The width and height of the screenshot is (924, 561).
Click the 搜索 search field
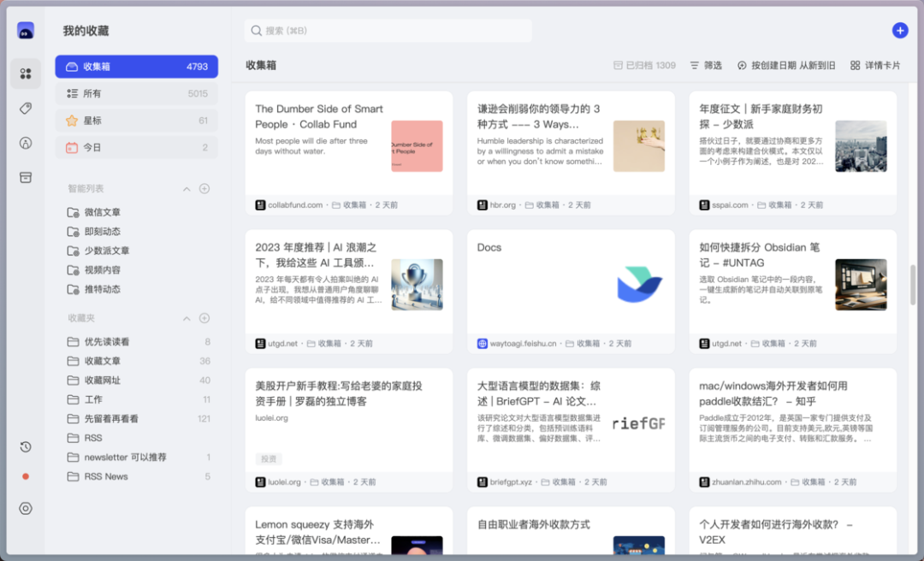pos(388,31)
